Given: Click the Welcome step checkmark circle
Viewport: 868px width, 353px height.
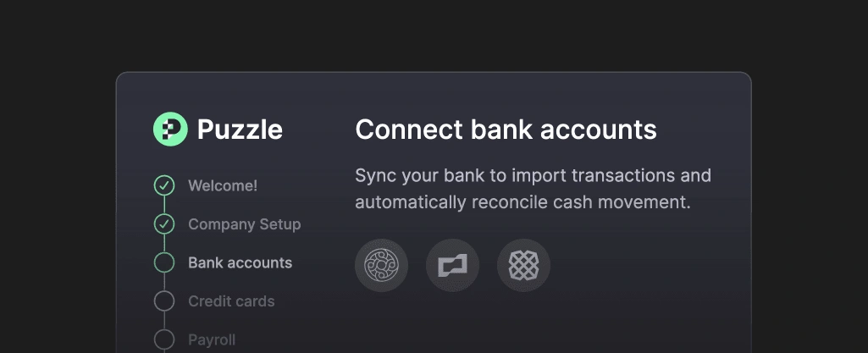Looking at the screenshot, I should [164, 185].
